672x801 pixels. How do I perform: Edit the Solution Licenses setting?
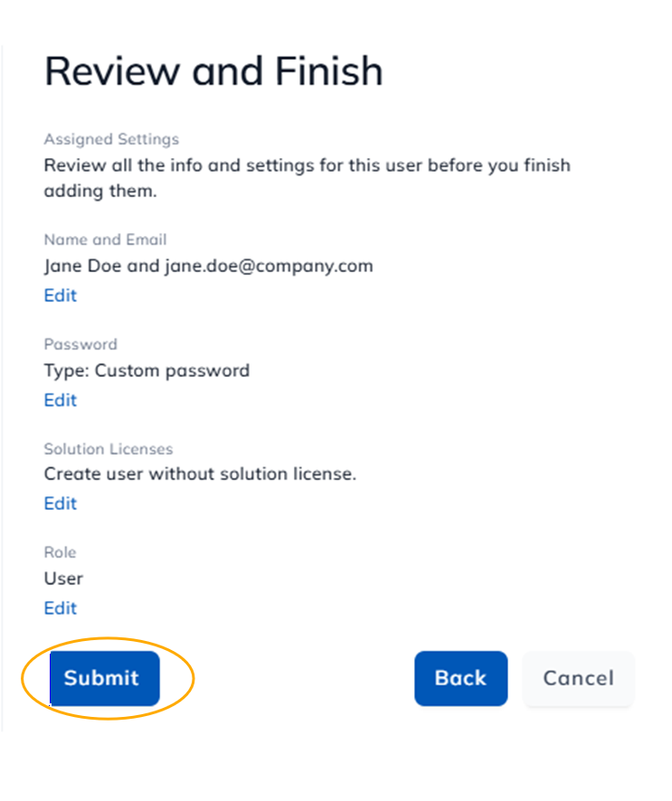tap(61, 504)
